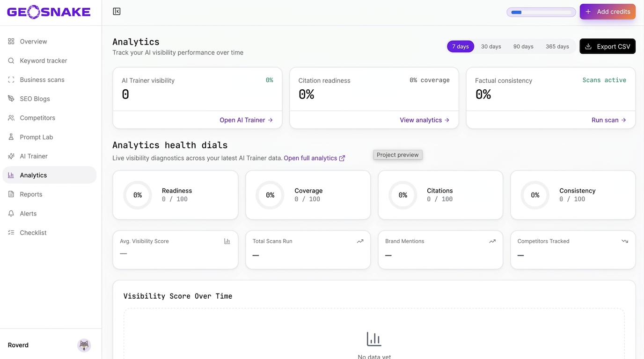Follow the Open AI Trainer link

pyautogui.click(x=246, y=120)
